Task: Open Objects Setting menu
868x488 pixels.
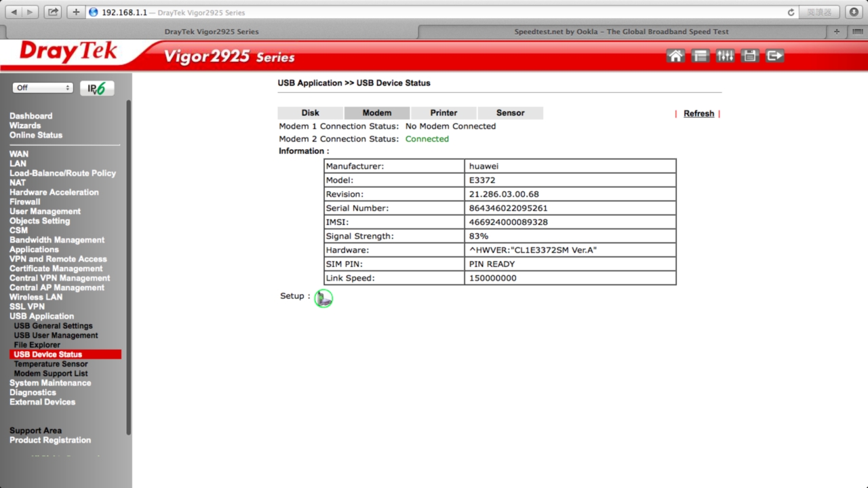Action: coord(39,220)
